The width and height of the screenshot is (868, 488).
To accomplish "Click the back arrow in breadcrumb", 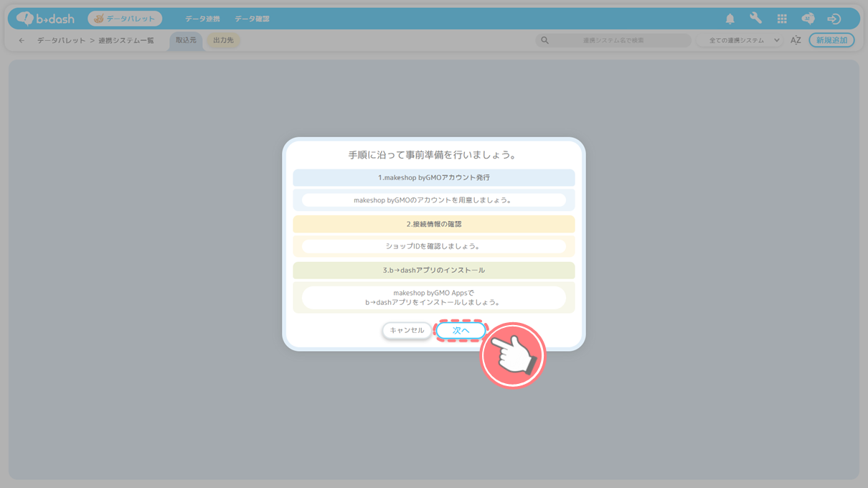I will [22, 41].
